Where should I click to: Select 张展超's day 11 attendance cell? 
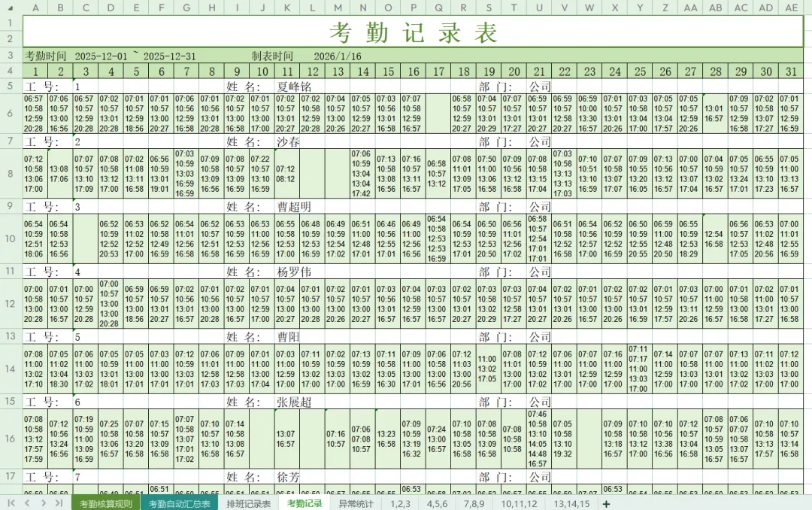tap(287, 439)
